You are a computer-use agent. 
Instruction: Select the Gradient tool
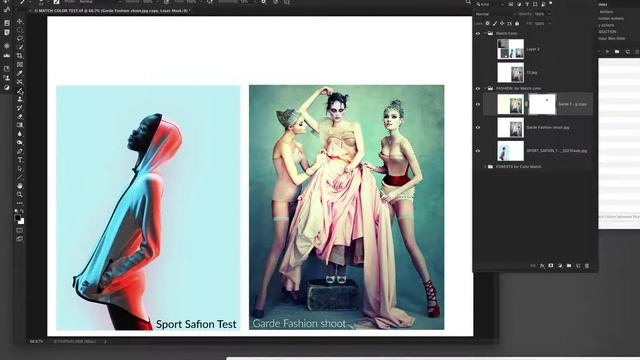pos(20,125)
